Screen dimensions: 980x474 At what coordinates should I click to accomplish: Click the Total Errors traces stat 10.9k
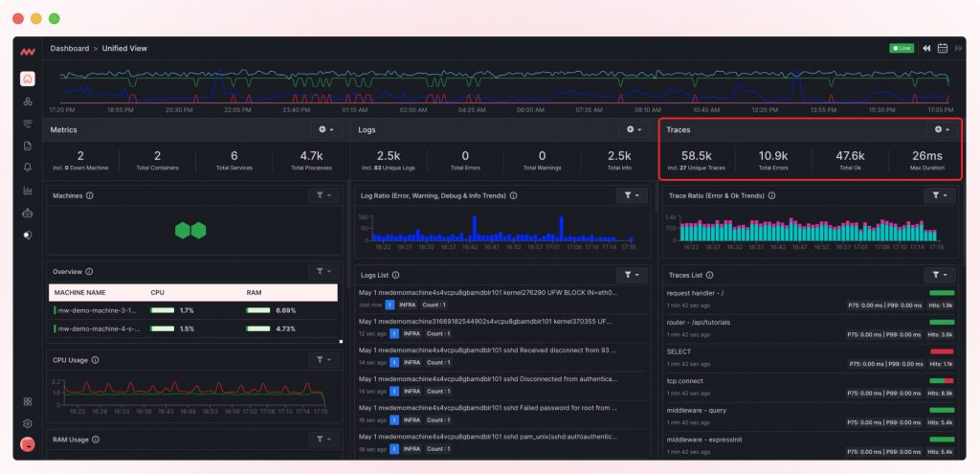click(x=773, y=159)
